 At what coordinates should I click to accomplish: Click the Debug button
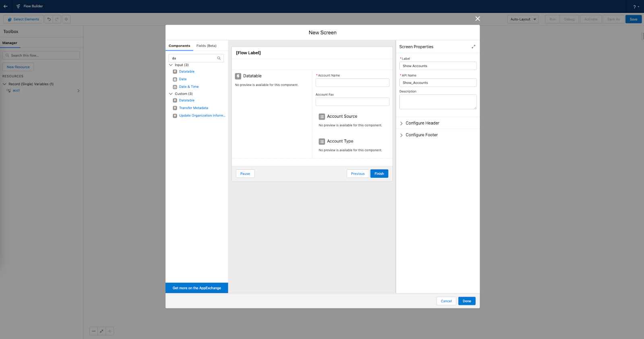pyautogui.click(x=569, y=19)
